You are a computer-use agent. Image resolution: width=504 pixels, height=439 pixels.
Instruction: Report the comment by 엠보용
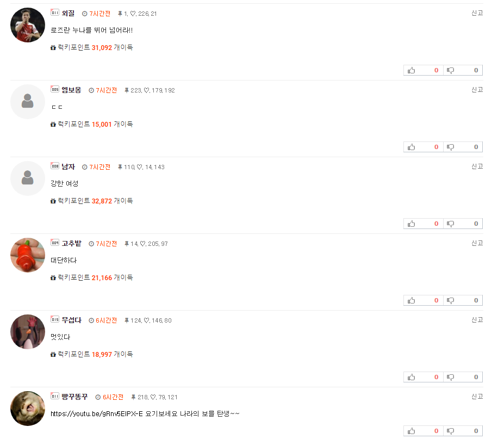pos(477,90)
